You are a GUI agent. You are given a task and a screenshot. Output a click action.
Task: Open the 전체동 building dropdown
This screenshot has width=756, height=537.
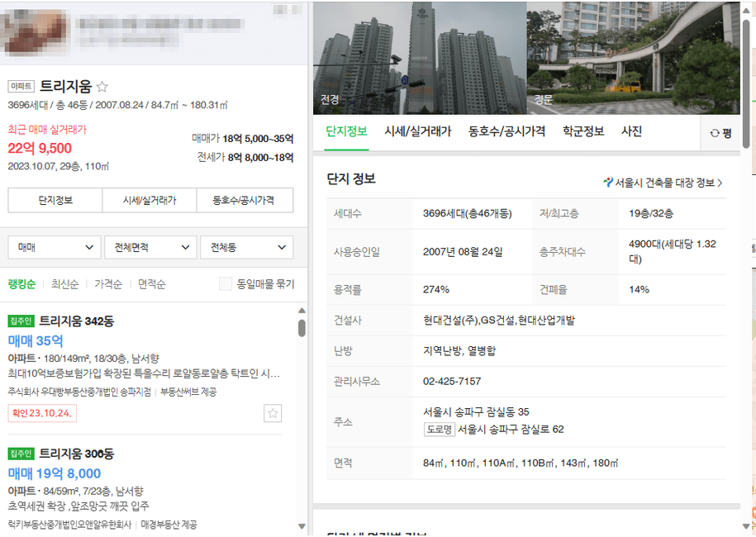point(247,247)
